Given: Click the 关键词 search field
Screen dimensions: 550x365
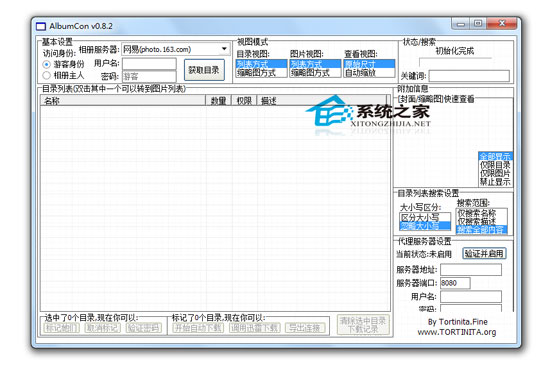Looking at the screenshot, I should click(469, 76).
